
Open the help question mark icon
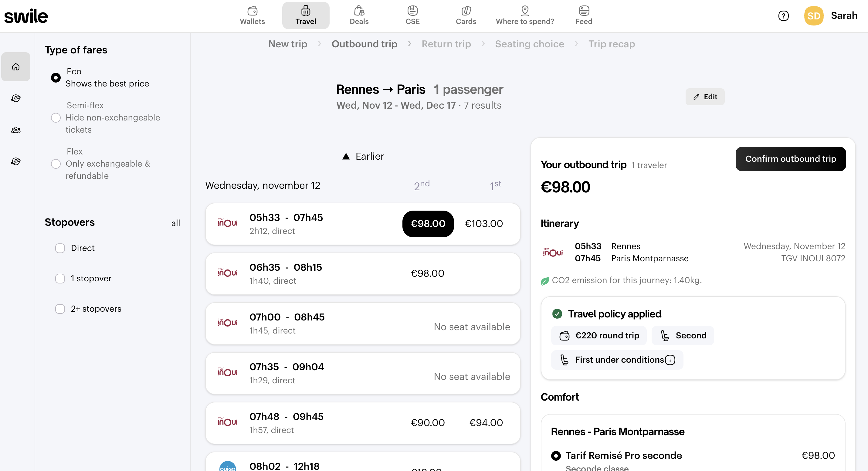783,16
